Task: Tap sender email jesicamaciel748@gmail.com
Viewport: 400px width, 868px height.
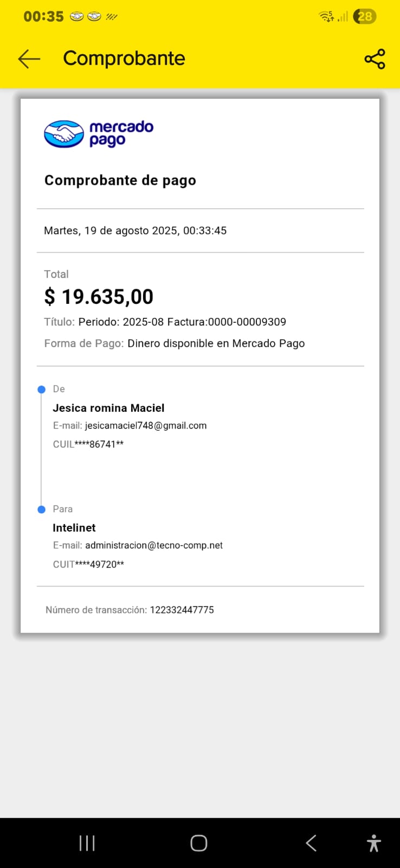Action: coord(146,426)
